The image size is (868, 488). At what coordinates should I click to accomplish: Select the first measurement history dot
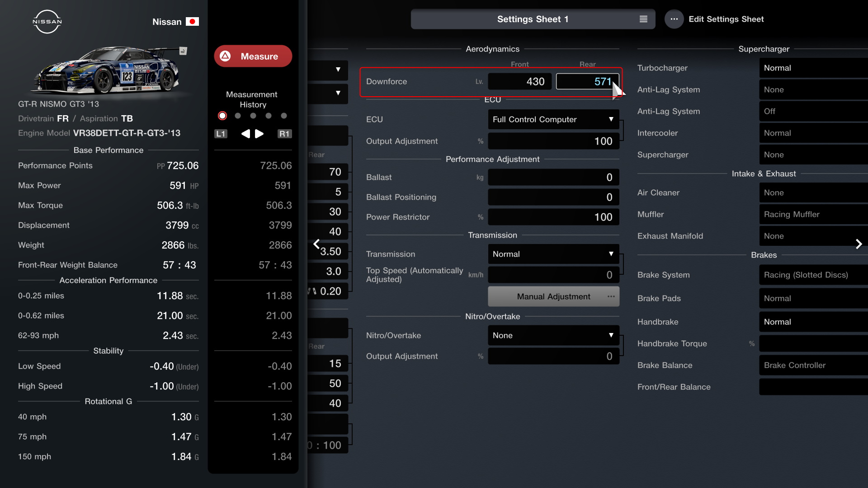222,116
